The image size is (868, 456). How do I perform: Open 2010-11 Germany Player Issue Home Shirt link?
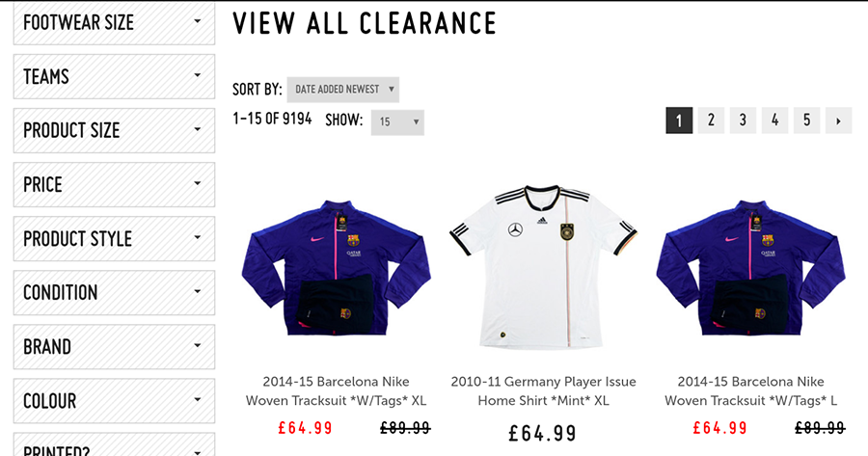pos(543,390)
